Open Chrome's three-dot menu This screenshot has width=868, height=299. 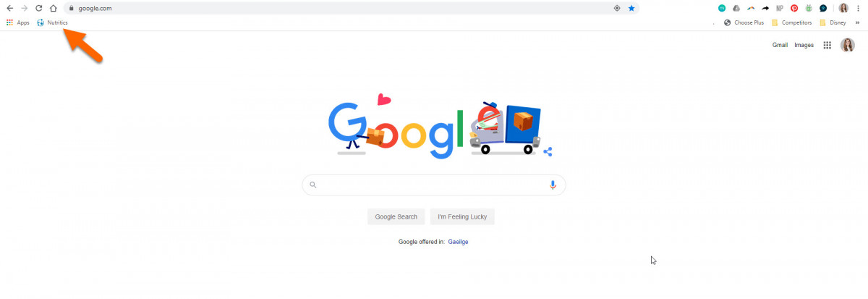tap(858, 8)
